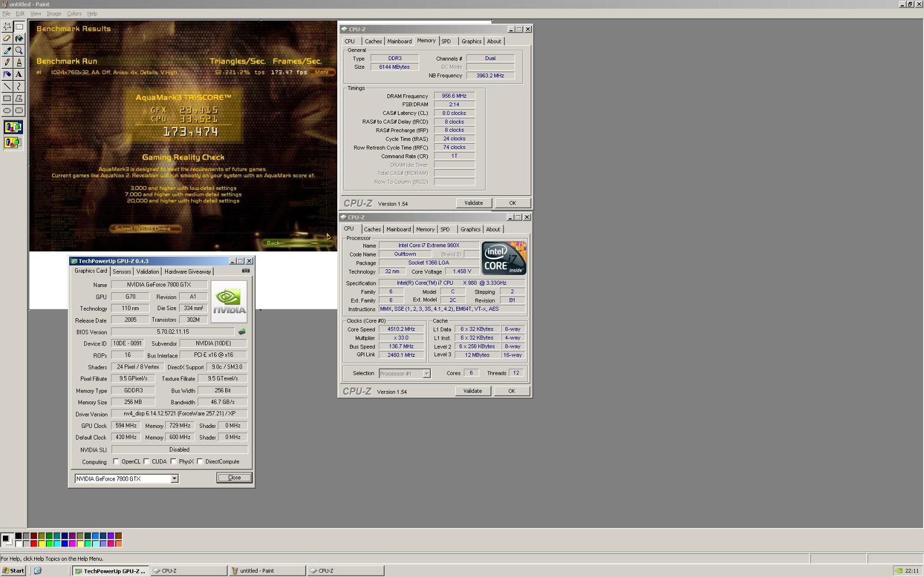Select the Text tool (letter A)
This screenshot has height=577, width=924.
click(19, 74)
